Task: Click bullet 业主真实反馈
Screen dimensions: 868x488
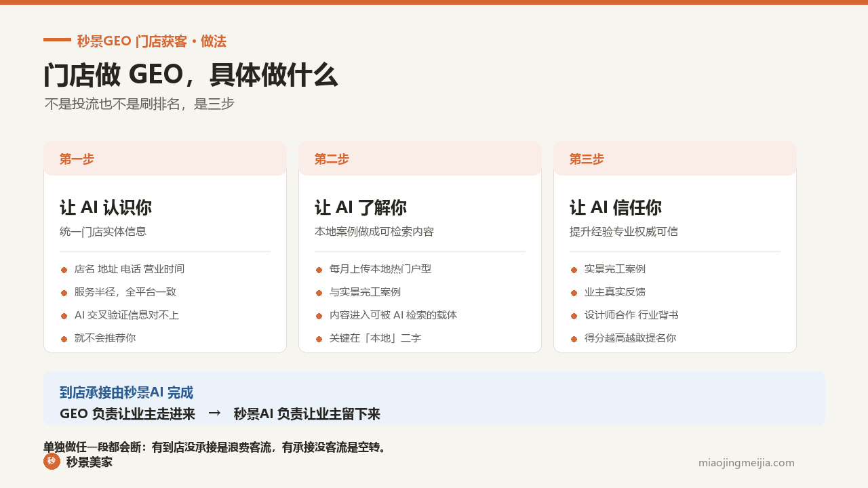Action: pos(615,292)
